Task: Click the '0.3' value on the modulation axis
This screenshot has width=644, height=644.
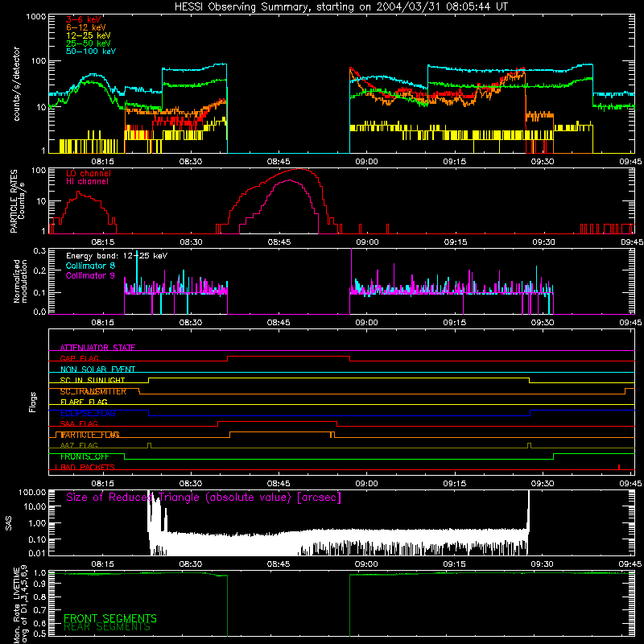Action: pyautogui.click(x=39, y=250)
